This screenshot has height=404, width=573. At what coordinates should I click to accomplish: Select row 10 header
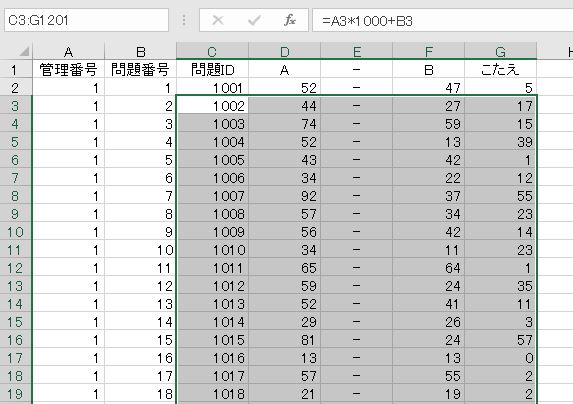tap(15, 232)
